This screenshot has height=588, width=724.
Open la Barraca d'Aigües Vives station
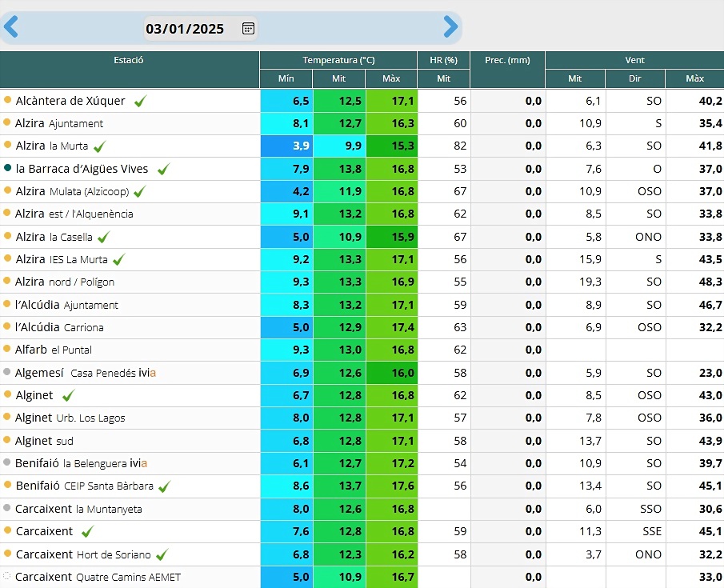82,169
